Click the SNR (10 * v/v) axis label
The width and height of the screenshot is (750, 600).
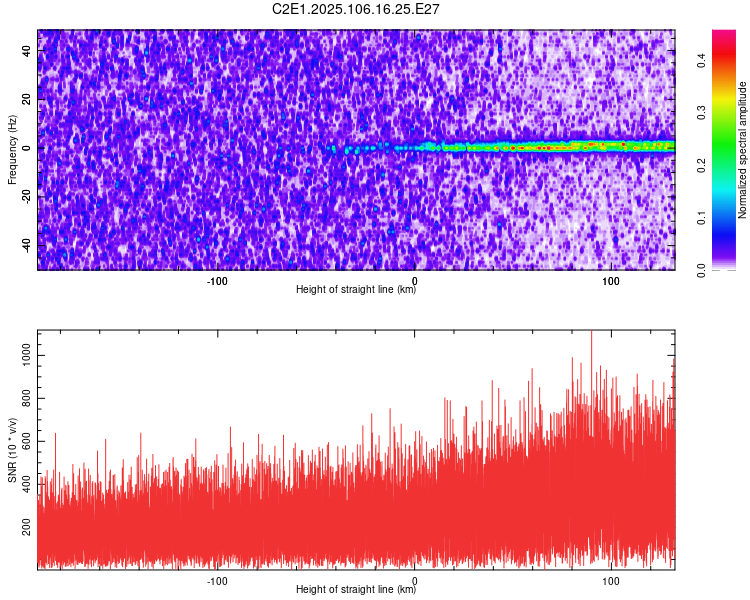pyautogui.click(x=12, y=450)
